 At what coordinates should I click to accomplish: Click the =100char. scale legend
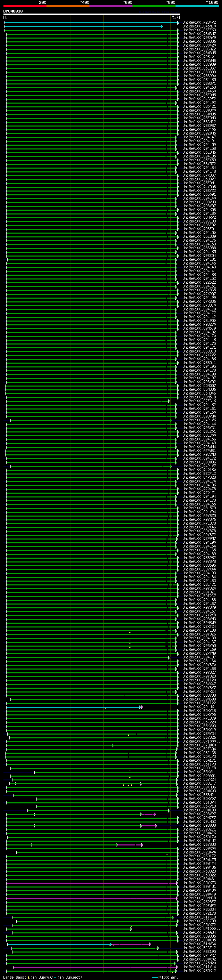tap(165, 977)
